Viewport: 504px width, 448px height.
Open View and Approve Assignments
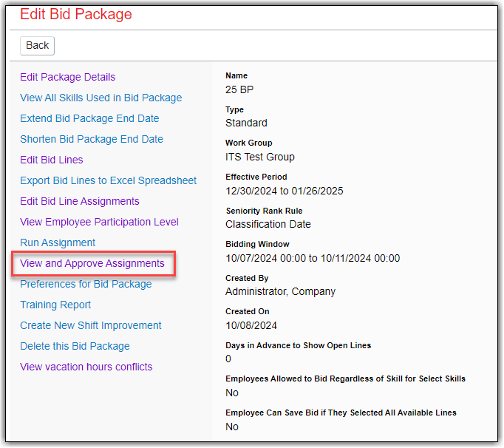pos(92,263)
